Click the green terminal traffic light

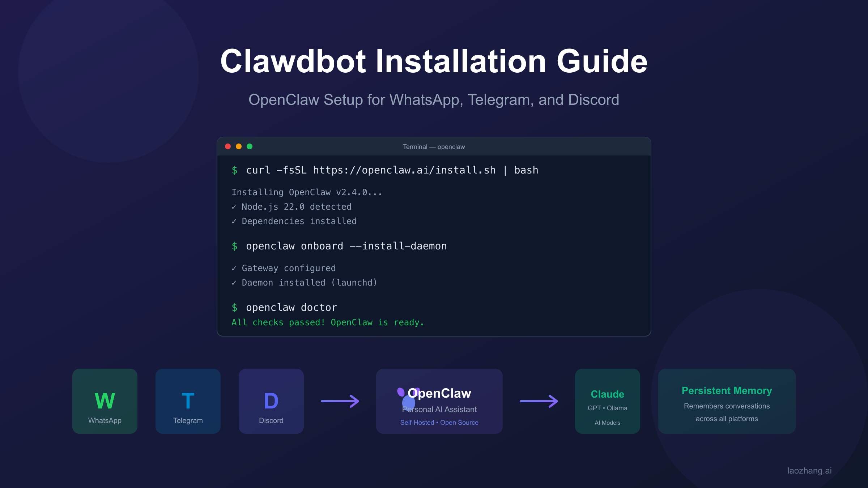[x=250, y=146]
